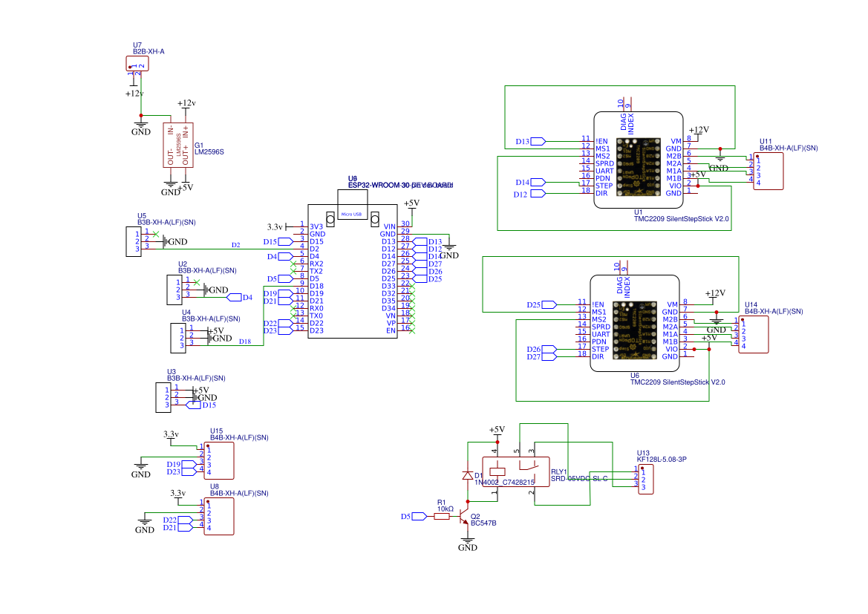Click the R1 10kΩ resistor symbol
The width and height of the screenshot is (868, 614).
pos(442,517)
